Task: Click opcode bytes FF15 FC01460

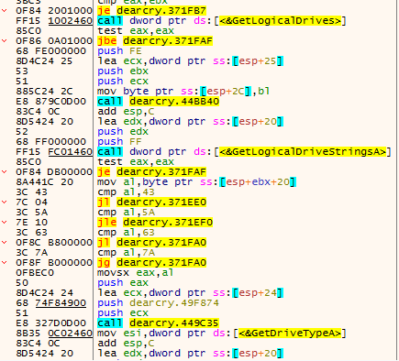Action: click(x=54, y=152)
